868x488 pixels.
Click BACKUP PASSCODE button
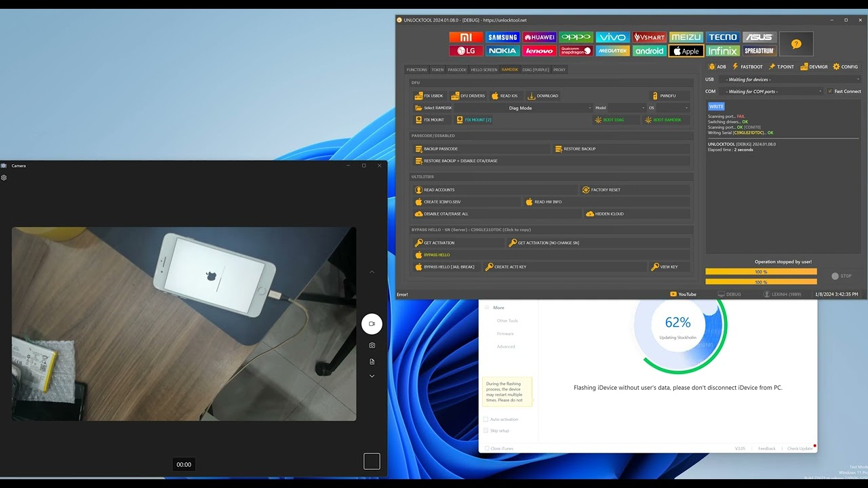[482, 148]
